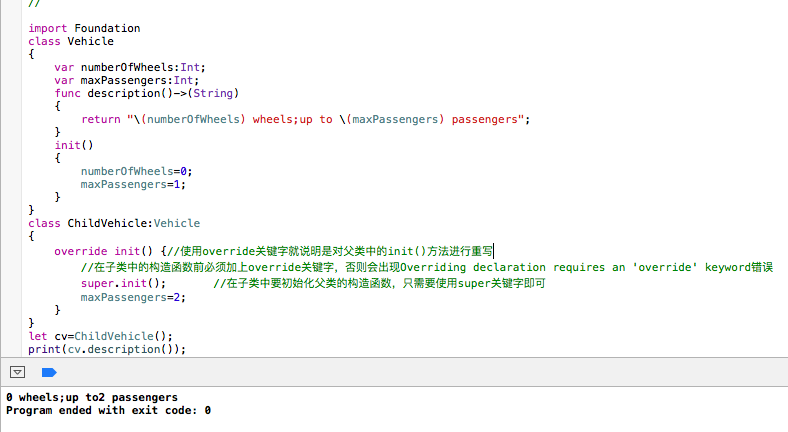Hide the debug console area toggle
This screenshot has height=432, width=788.
pos(17,372)
